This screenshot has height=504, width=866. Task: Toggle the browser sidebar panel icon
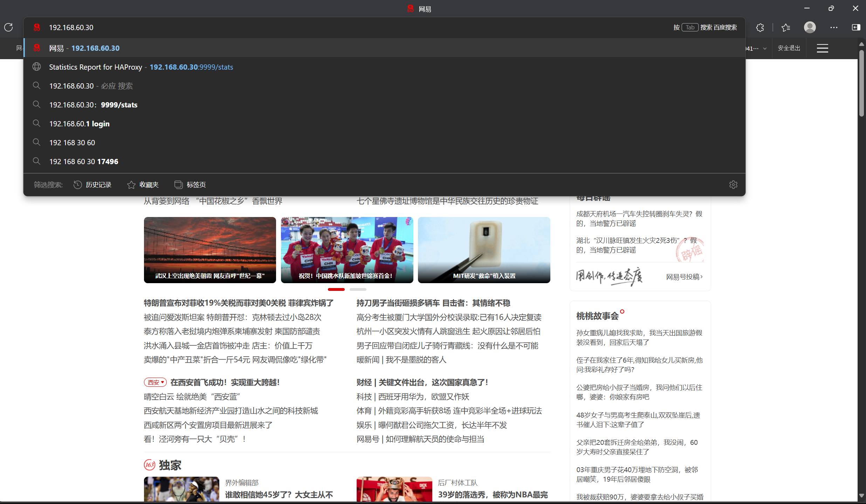[x=856, y=27]
